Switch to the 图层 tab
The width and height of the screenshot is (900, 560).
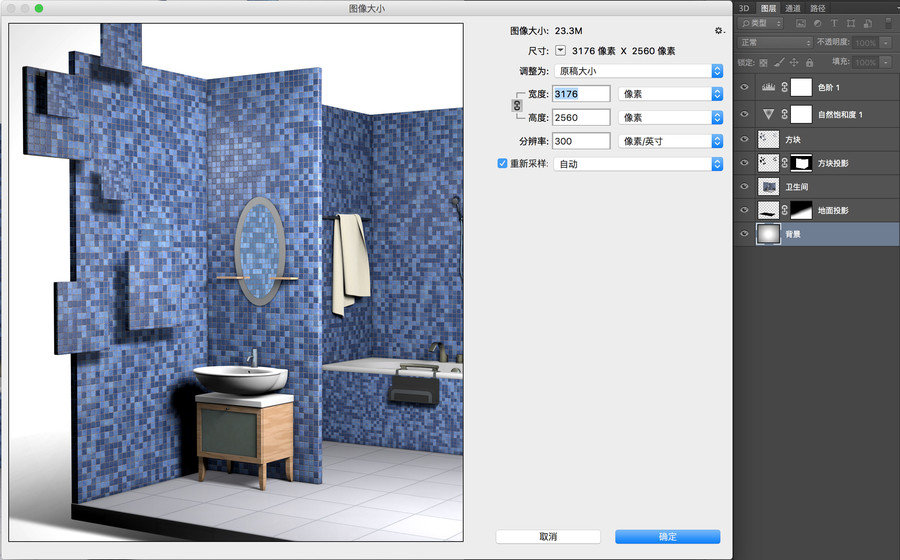[x=768, y=8]
